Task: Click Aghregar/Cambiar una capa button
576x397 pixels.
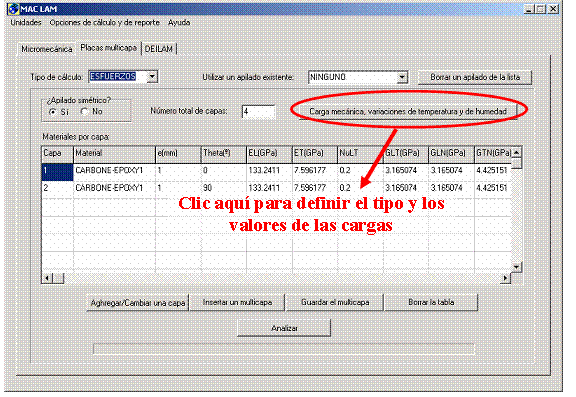Action: click(x=138, y=303)
